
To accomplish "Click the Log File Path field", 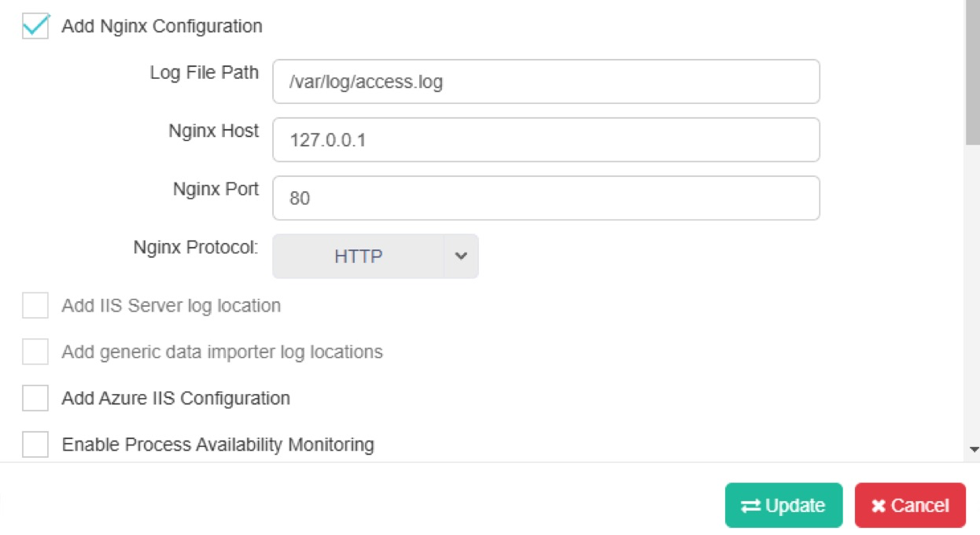I will (x=546, y=82).
